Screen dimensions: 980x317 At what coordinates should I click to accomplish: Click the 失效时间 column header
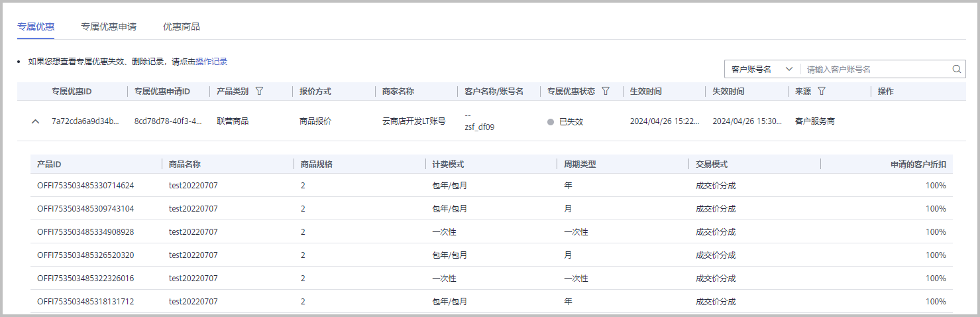tap(728, 92)
